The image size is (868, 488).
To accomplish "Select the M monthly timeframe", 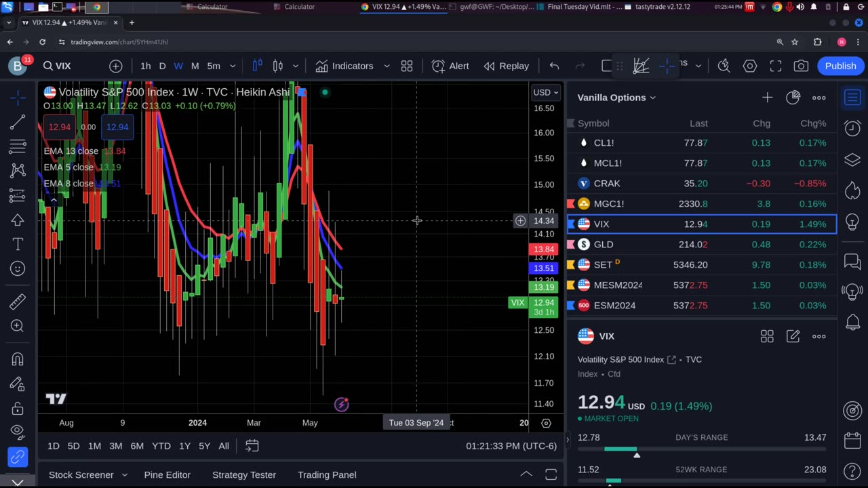I will [195, 66].
